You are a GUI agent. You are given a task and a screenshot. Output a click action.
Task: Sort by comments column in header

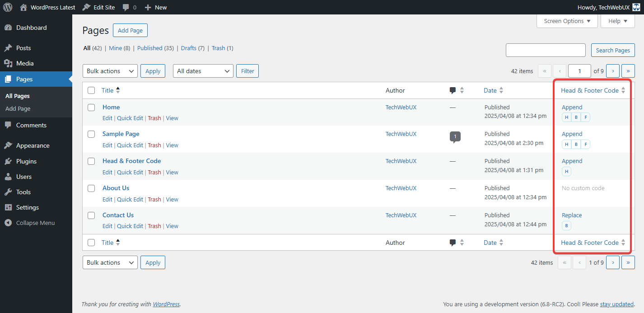tap(457, 90)
